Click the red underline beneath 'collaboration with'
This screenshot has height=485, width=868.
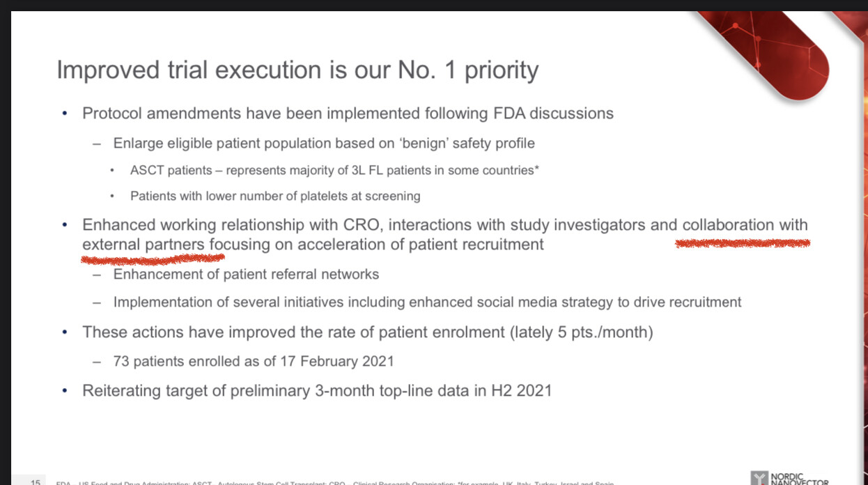[742, 243]
